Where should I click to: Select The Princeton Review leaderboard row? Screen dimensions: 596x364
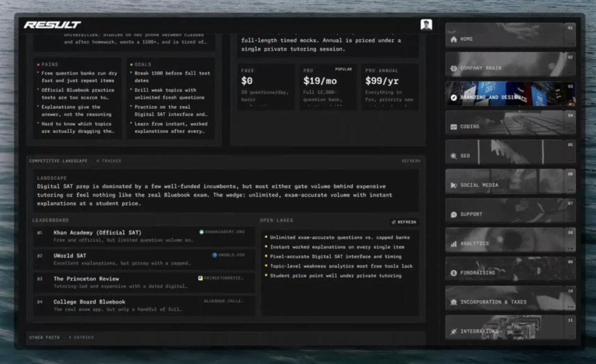143,282
